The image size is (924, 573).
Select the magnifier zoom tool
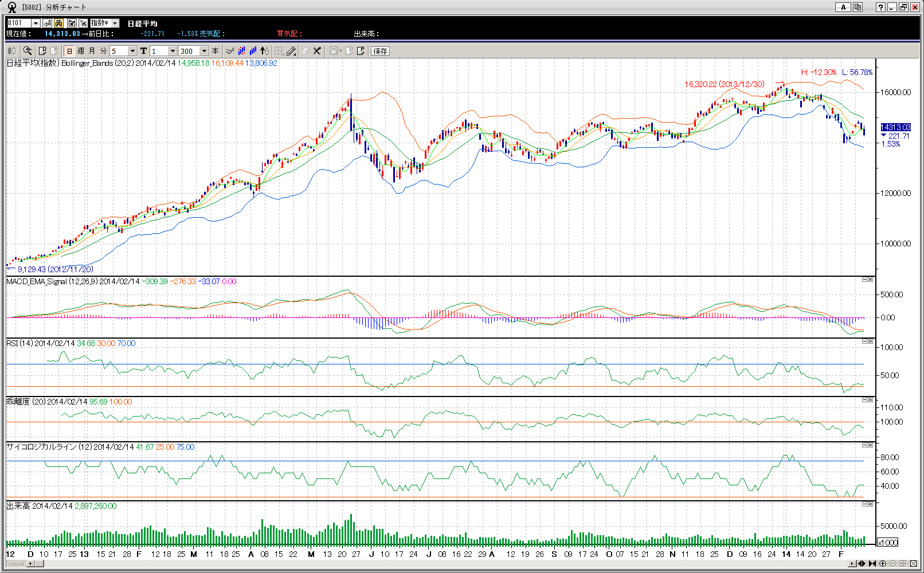click(27, 51)
